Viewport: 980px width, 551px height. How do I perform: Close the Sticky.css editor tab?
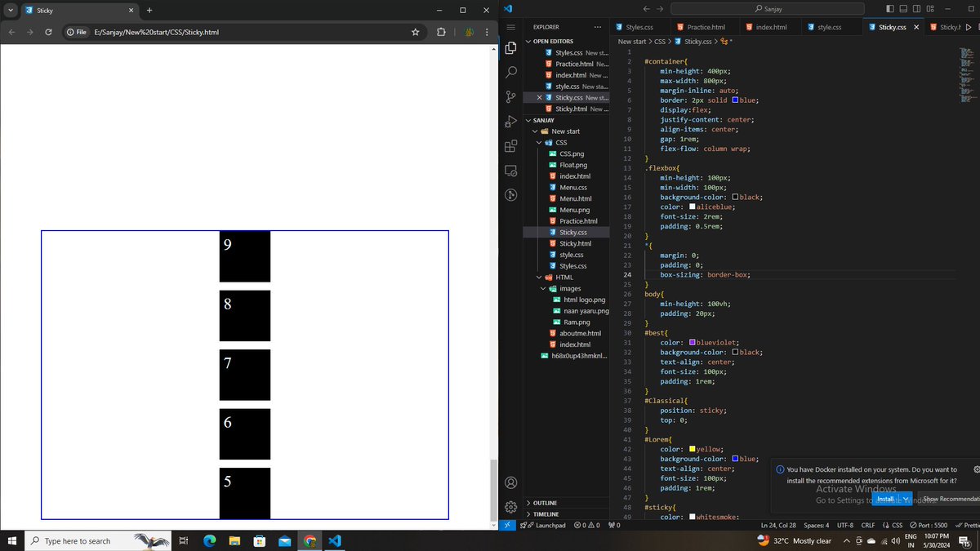(x=916, y=27)
